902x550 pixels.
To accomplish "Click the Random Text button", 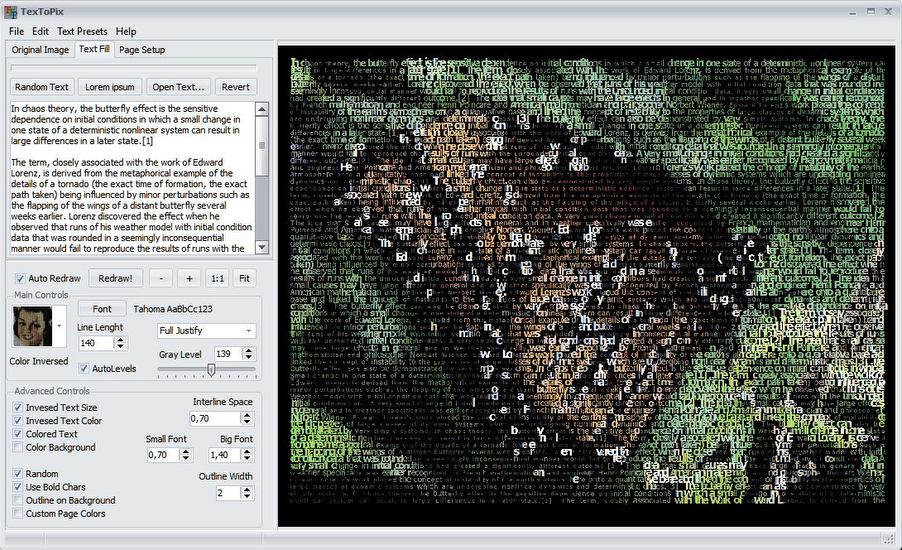I will click(x=41, y=87).
